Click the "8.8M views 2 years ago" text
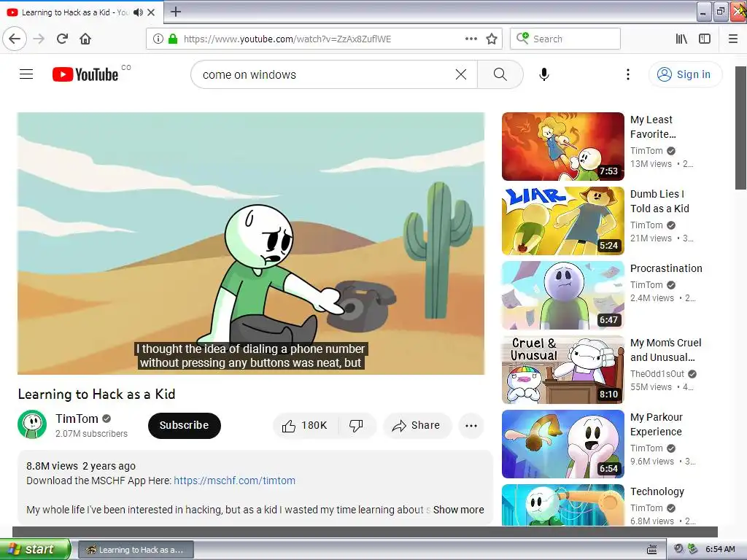The width and height of the screenshot is (747, 560). tap(81, 466)
